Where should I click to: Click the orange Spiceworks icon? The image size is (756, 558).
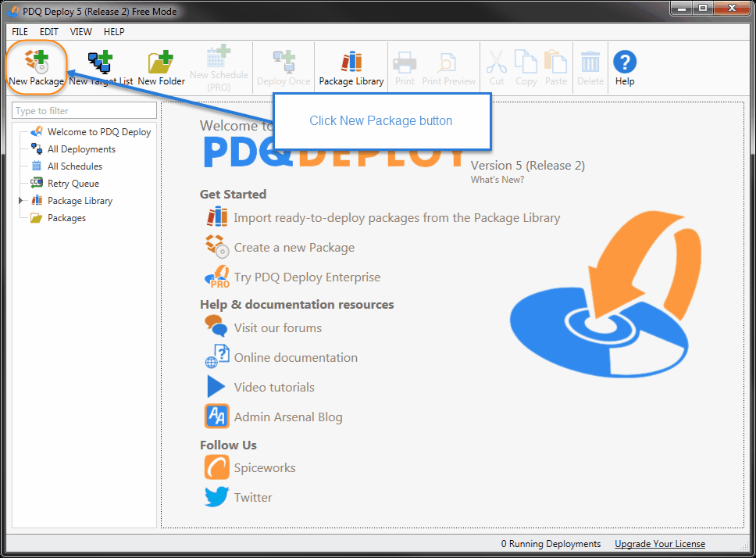(217, 467)
